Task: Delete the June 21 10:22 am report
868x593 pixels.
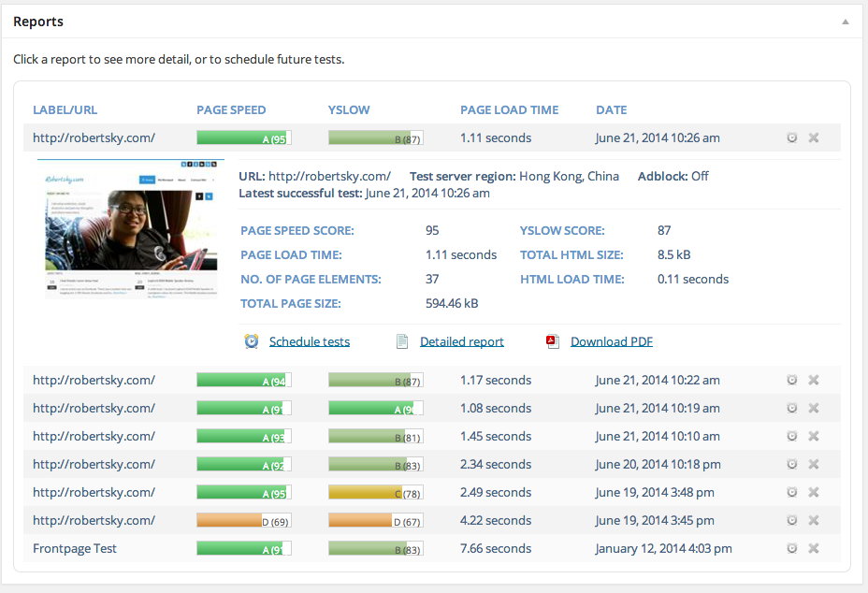Action: (x=813, y=380)
